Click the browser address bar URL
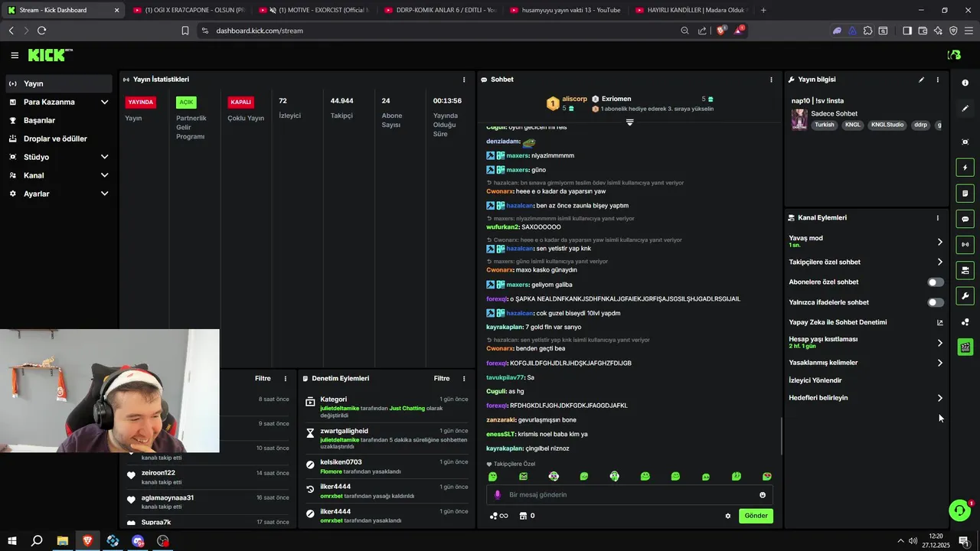 point(260,31)
